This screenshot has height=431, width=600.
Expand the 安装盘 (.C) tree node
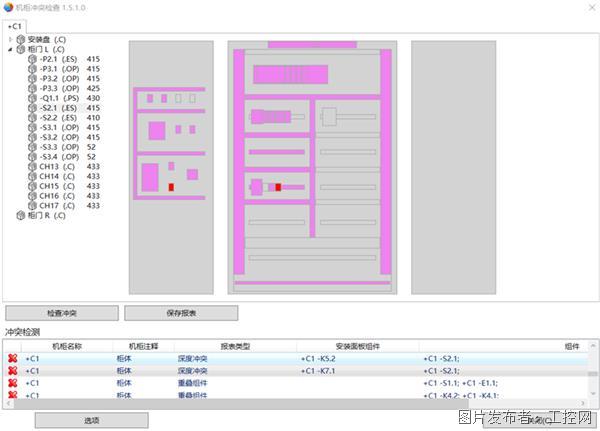point(10,40)
